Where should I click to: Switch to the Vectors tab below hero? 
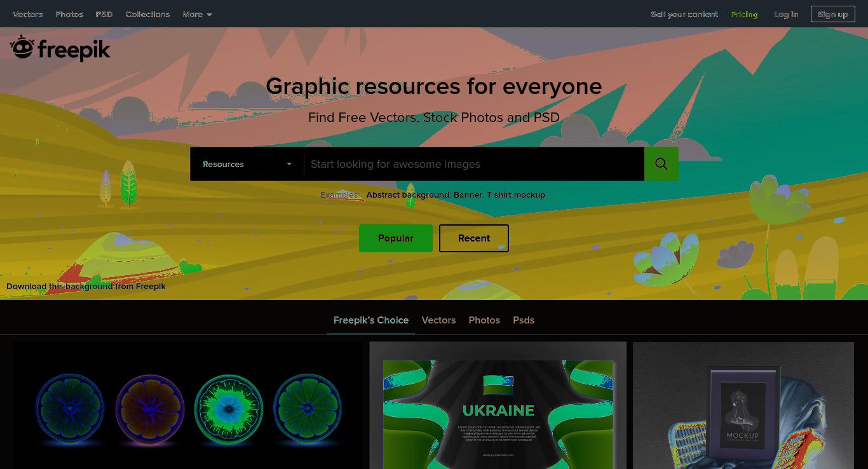[438, 320]
